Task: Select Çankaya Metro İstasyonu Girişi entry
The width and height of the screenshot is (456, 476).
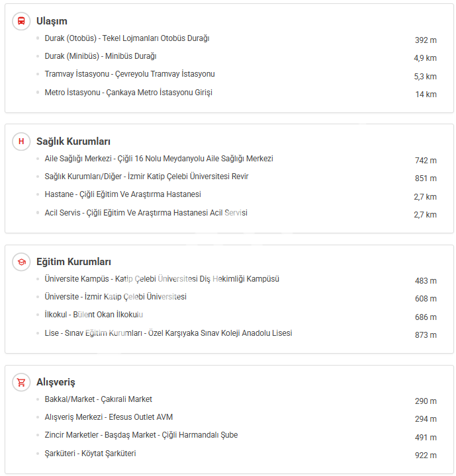Action: pos(128,93)
